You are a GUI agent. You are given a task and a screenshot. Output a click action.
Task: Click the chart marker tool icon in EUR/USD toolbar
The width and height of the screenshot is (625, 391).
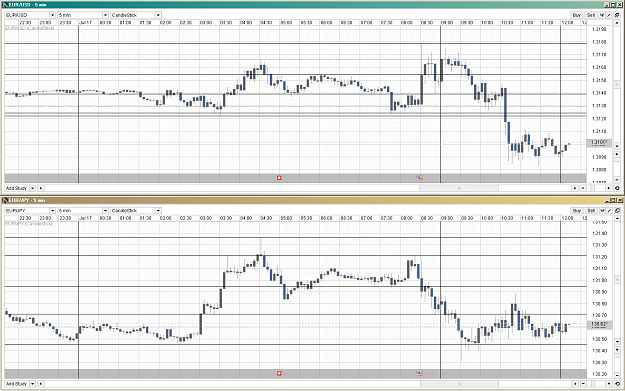(x=602, y=15)
